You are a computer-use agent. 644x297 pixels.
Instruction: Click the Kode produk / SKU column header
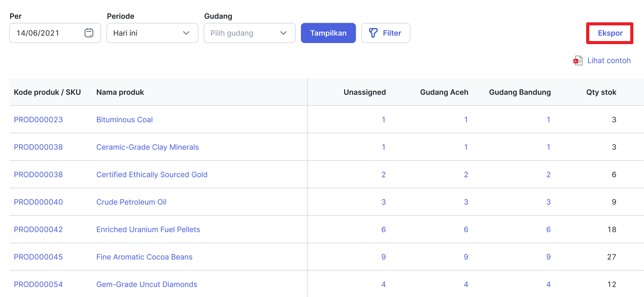tap(47, 92)
